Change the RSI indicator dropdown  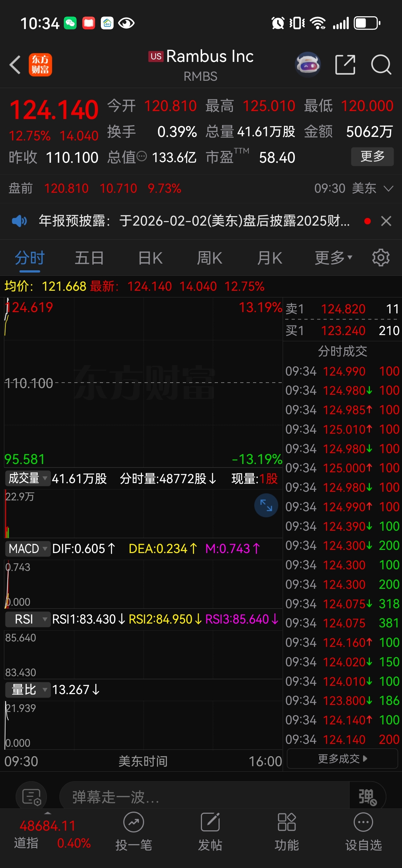click(28, 619)
